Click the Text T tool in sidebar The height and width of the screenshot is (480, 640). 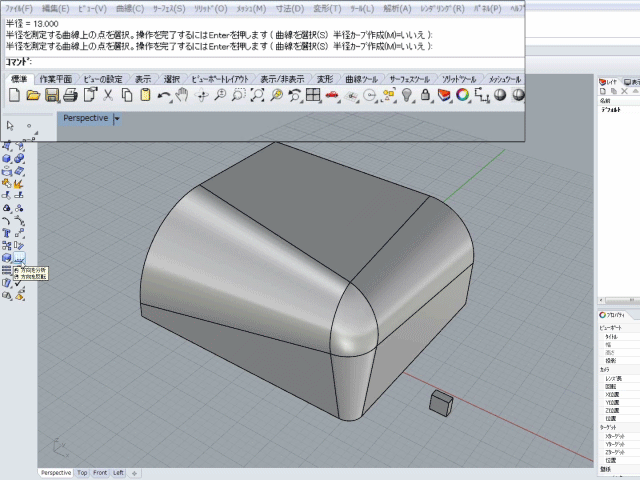tap(7, 233)
